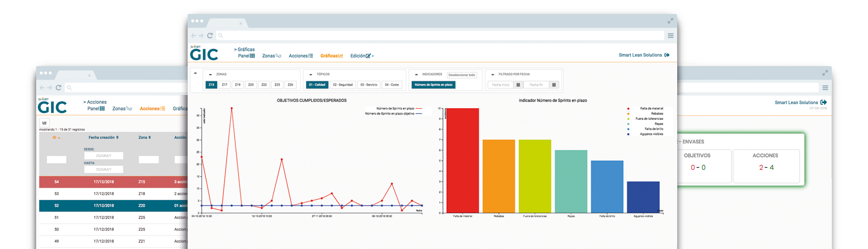This screenshot has width=868, height=249.
Task: Close tab in front browser window
Action: coord(241,24)
